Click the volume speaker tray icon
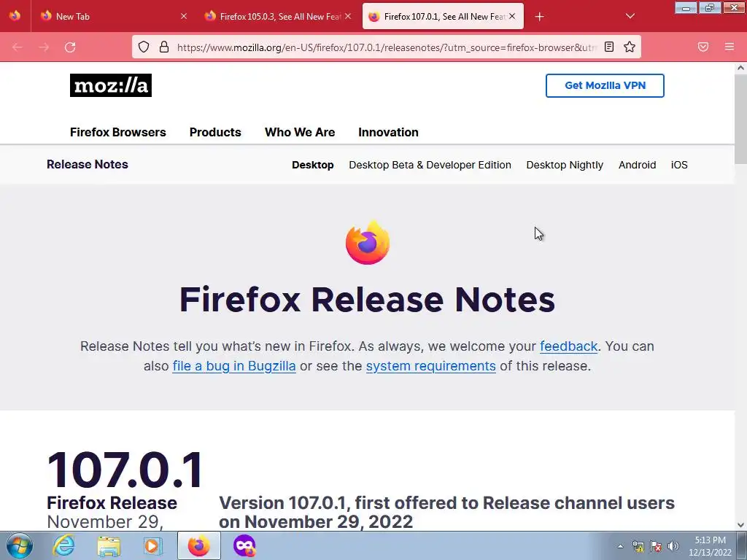This screenshot has width=747, height=560. pos(673,546)
